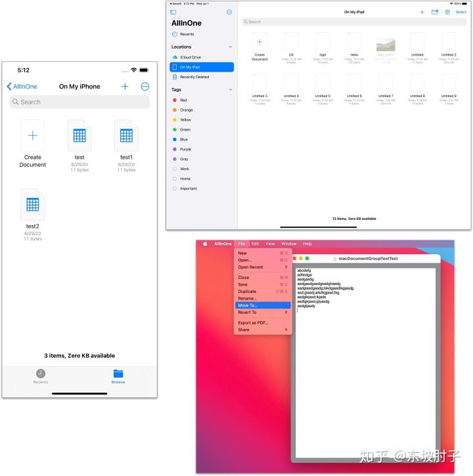Click the new folder icon on iPad

tap(435, 12)
